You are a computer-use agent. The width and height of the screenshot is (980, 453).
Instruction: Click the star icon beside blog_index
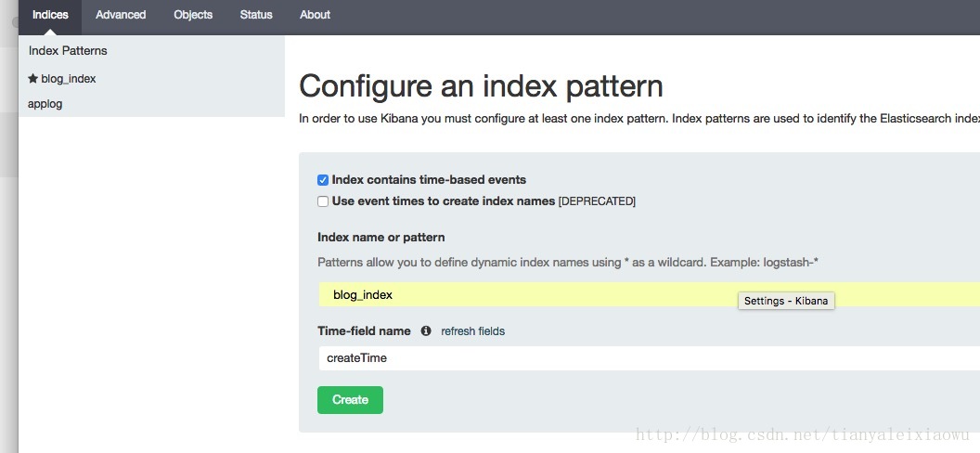33,79
